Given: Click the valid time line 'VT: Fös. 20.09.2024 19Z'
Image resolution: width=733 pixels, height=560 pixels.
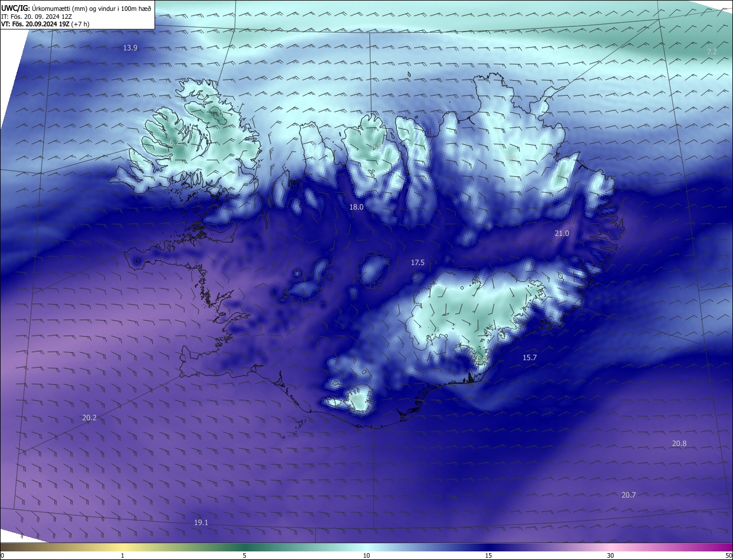Looking at the screenshot, I should (36, 24).
